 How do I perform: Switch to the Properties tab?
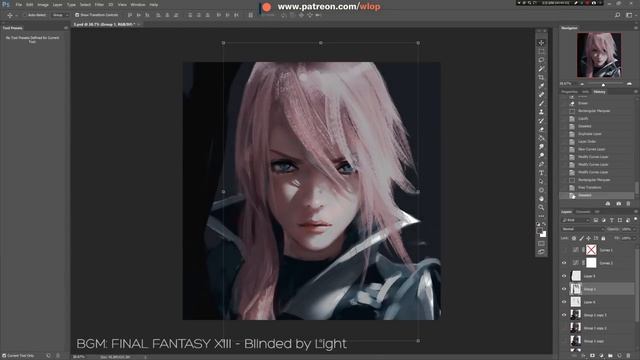pos(569,92)
